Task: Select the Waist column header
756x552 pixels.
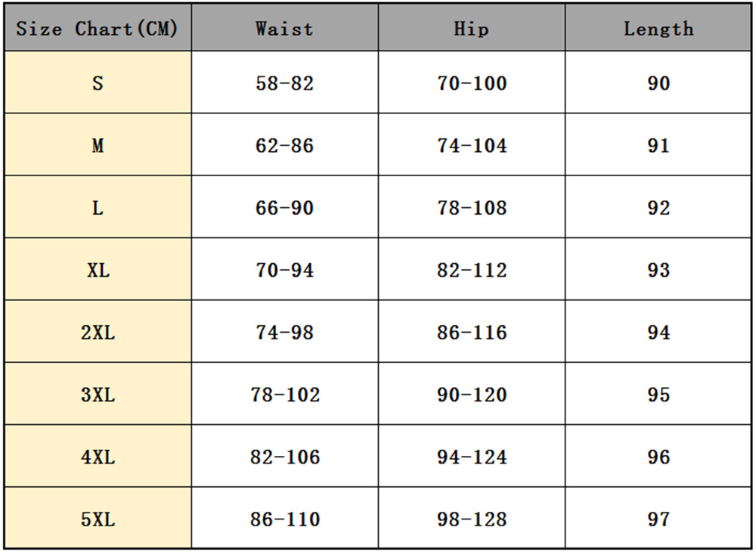Action: pos(284,29)
